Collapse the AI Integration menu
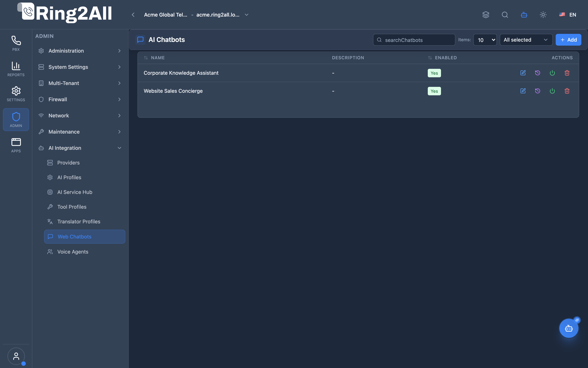The image size is (588, 368). click(80, 148)
